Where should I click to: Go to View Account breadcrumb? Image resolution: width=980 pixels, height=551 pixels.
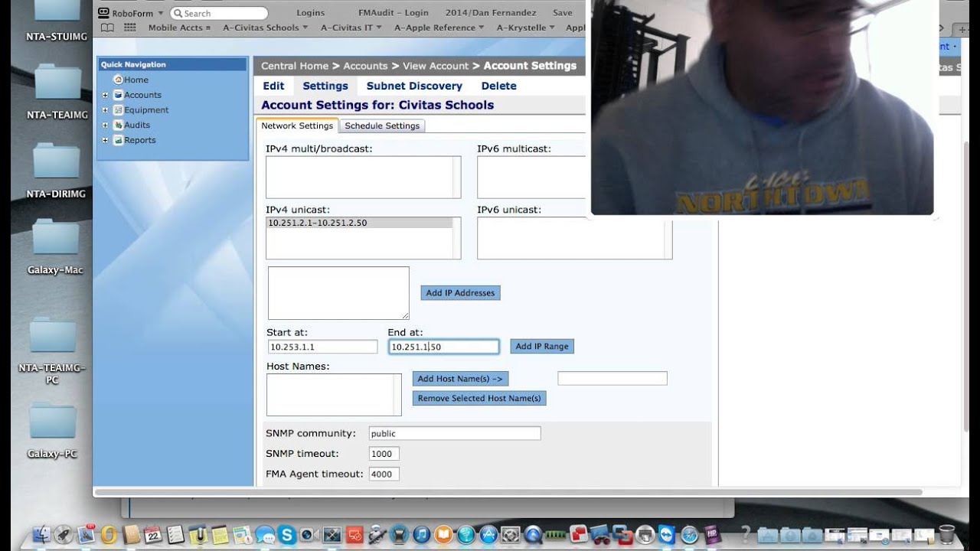(435, 66)
